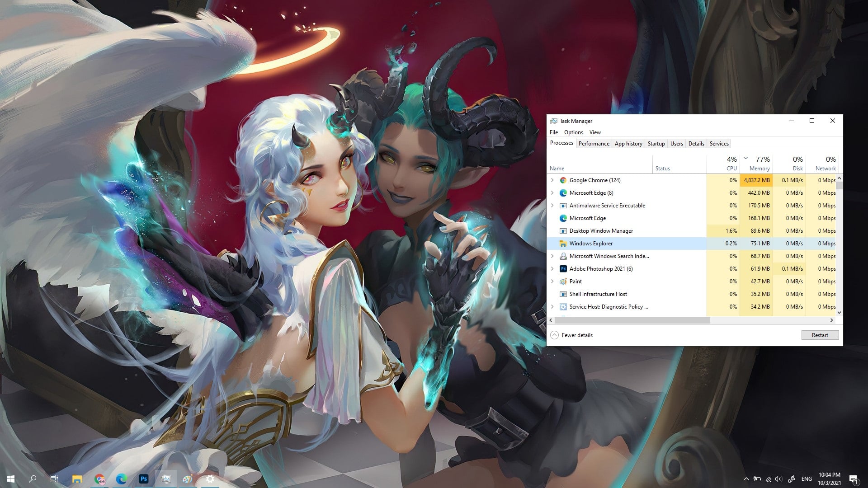Sort processes by the Network column
The height and width of the screenshot is (488, 868).
822,164
